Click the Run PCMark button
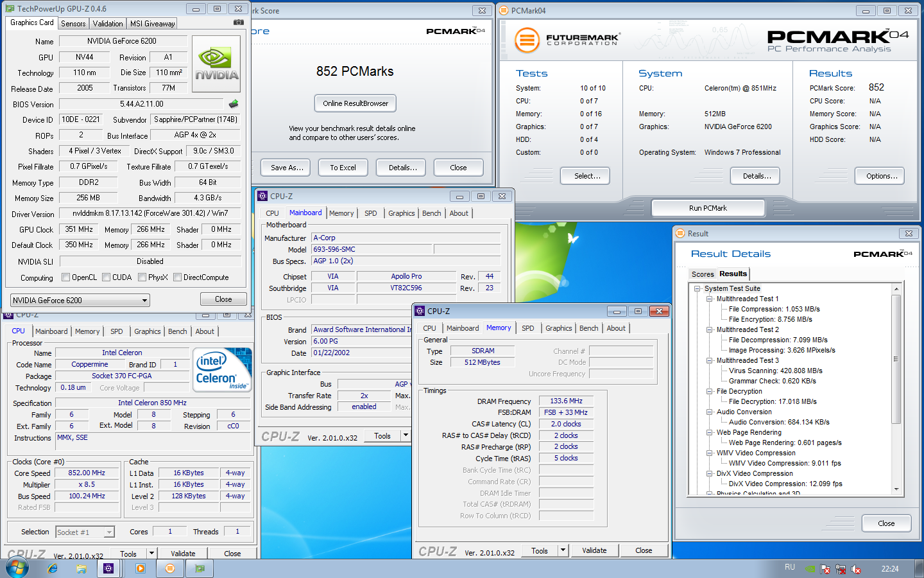Image resolution: width=924 pixels, height=578 pixels. click(x=708, y=208)
